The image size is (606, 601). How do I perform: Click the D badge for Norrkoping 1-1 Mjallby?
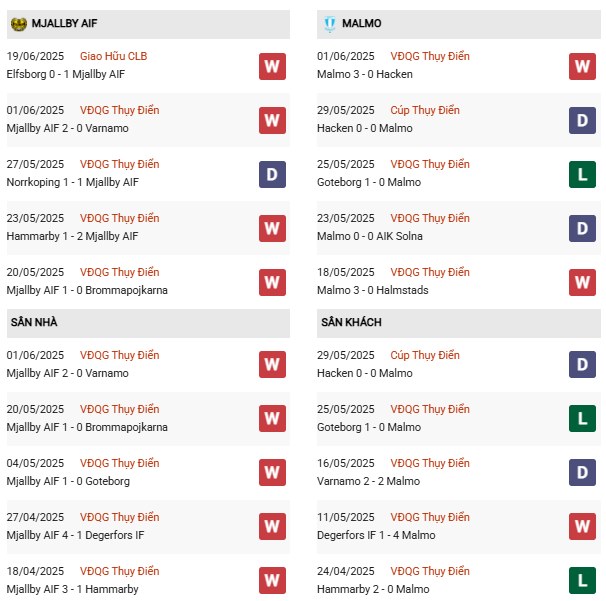[x=272, y=174]
